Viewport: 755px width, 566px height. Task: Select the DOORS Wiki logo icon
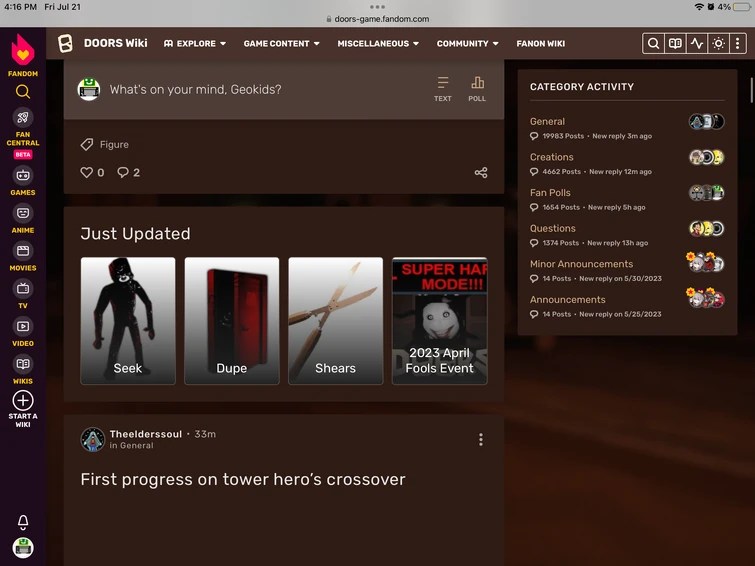[x=65, y=43]
